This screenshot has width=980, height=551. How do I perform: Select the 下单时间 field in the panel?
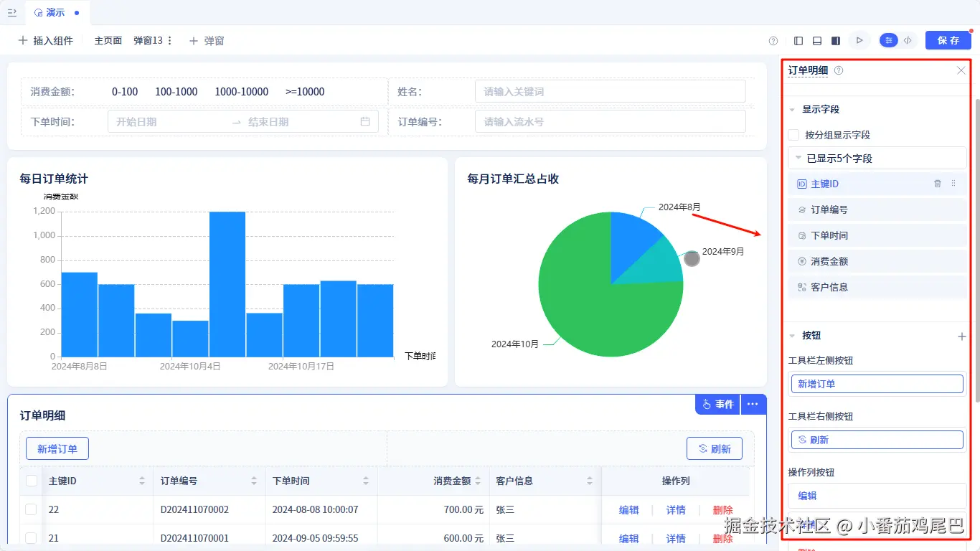(x=877, y=235)
